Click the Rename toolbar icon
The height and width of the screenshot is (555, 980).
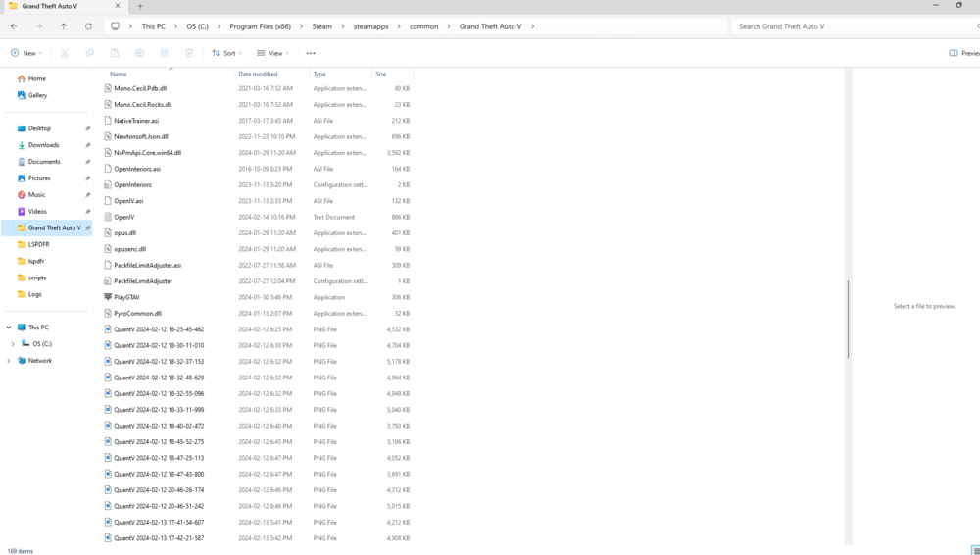pyautogui.click(x=139, y=53)
